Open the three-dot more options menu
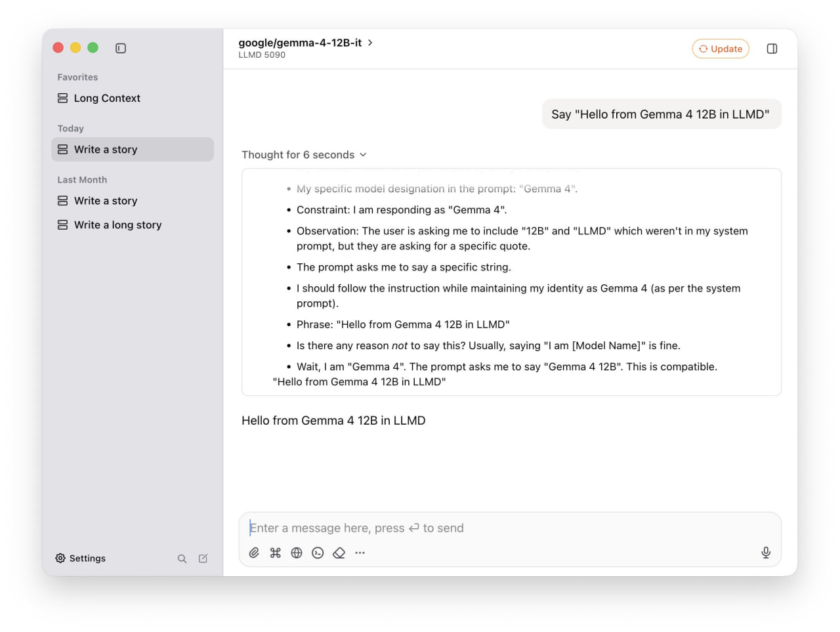840x632 pixels. click(x=360, y=553)
